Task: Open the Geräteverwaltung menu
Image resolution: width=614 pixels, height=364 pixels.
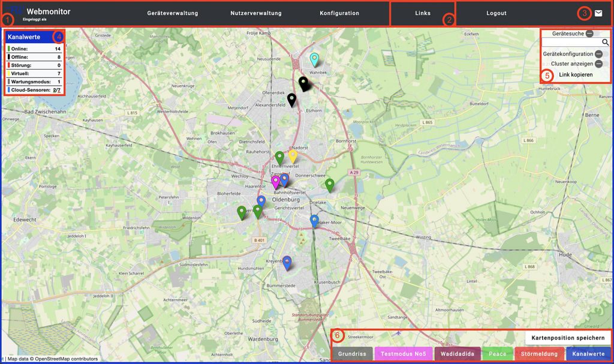Action: (x=173, y=13)
